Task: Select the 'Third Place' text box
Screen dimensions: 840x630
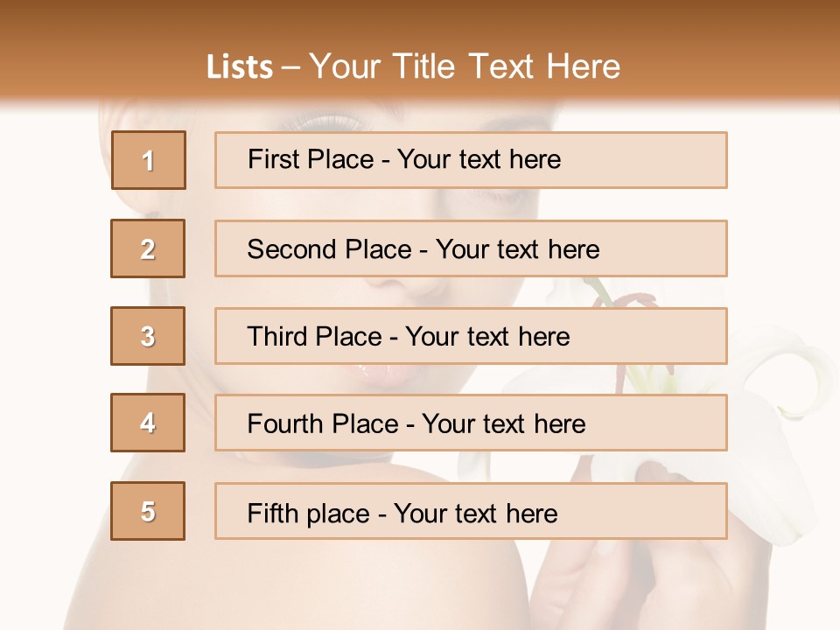Action: pyautogui.click(x=471, y=336)
